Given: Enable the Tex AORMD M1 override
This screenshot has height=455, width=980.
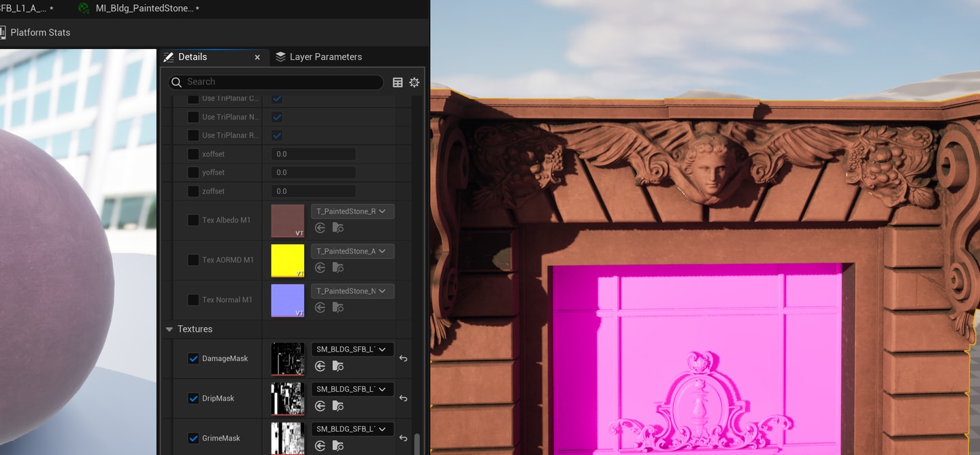Looking at the screenshot, I should 193,260.
